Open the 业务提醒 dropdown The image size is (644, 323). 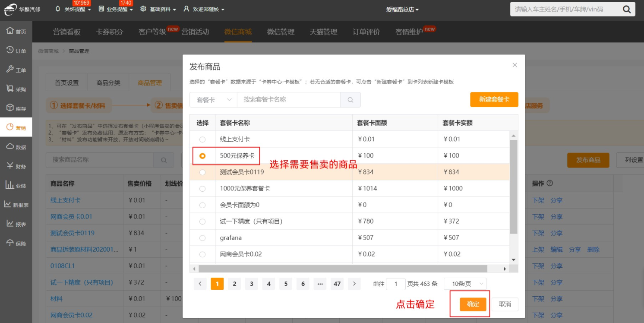tap(116, 9)
